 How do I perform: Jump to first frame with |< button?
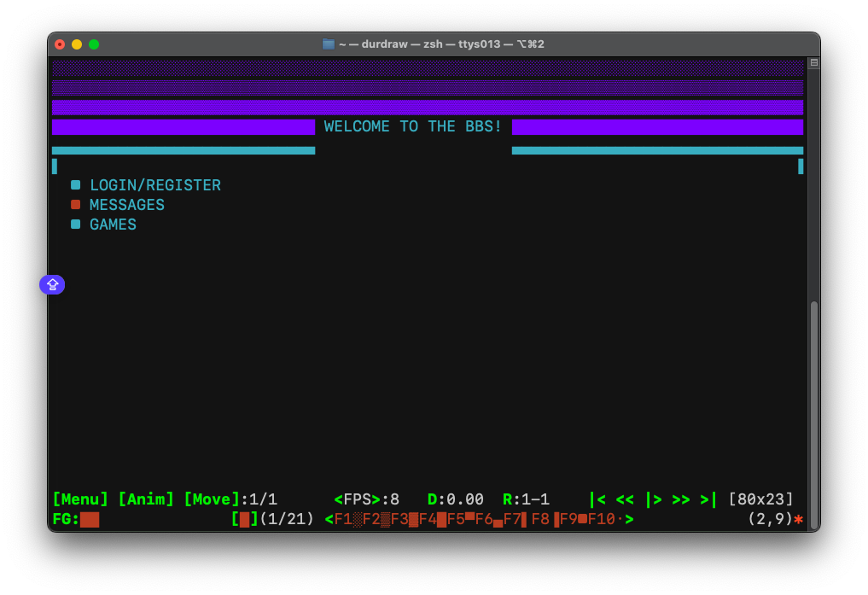pos(597,499)
